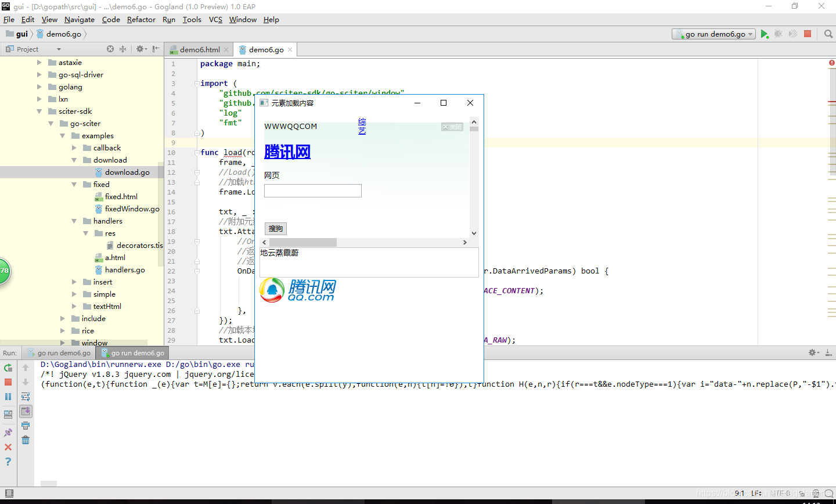Click the popup horizontal scrollbar thumb
Image resolution: width=836 pixels, height=504 pixels.
click(303, 243)
